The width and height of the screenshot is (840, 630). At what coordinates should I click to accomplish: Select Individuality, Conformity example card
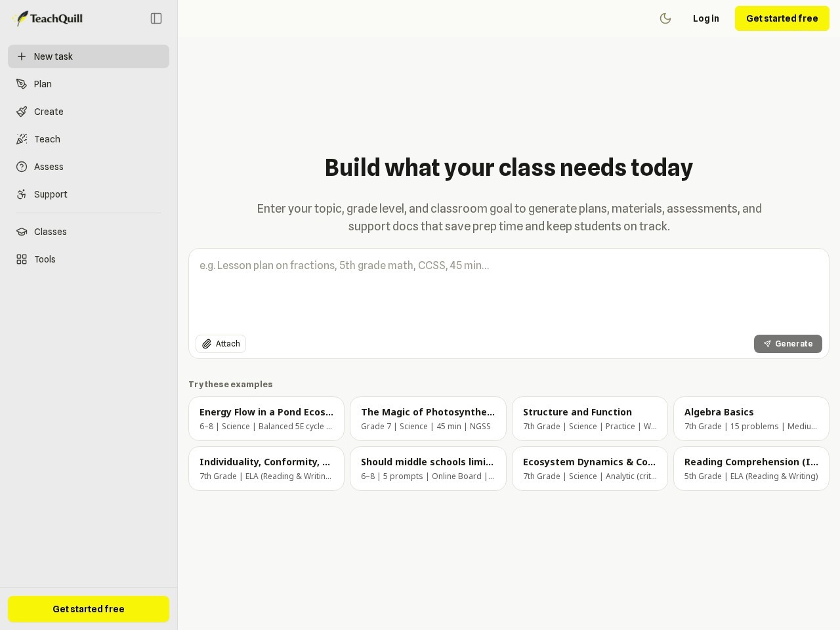[x=266, y=469]
